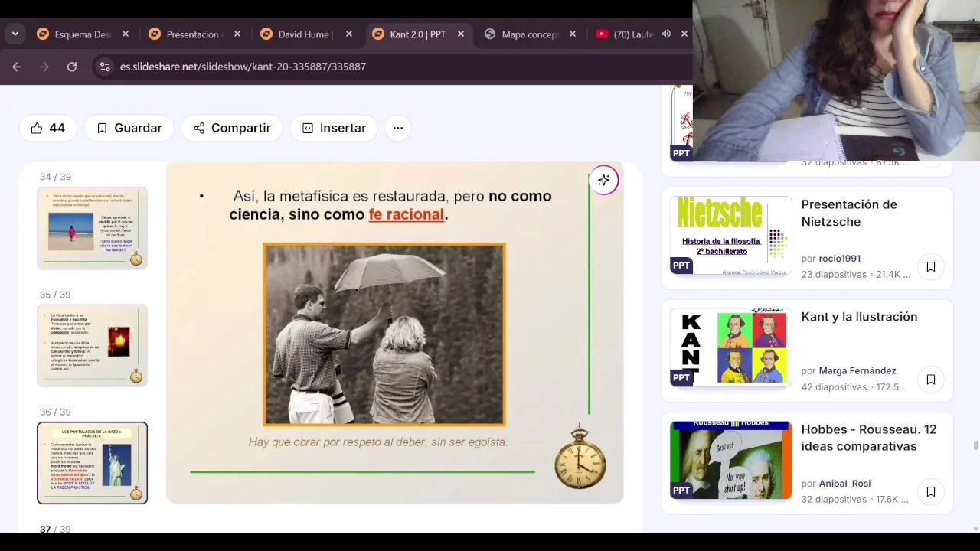Open the tab search dropdown arrow
This screenshot has height=551, width=980.
(15, 34)
